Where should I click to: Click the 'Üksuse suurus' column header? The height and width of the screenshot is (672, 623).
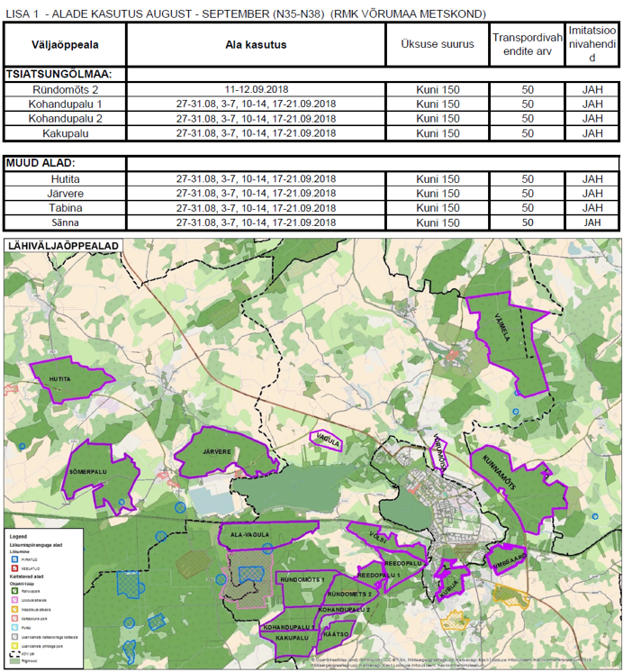[x=438, y=44]
